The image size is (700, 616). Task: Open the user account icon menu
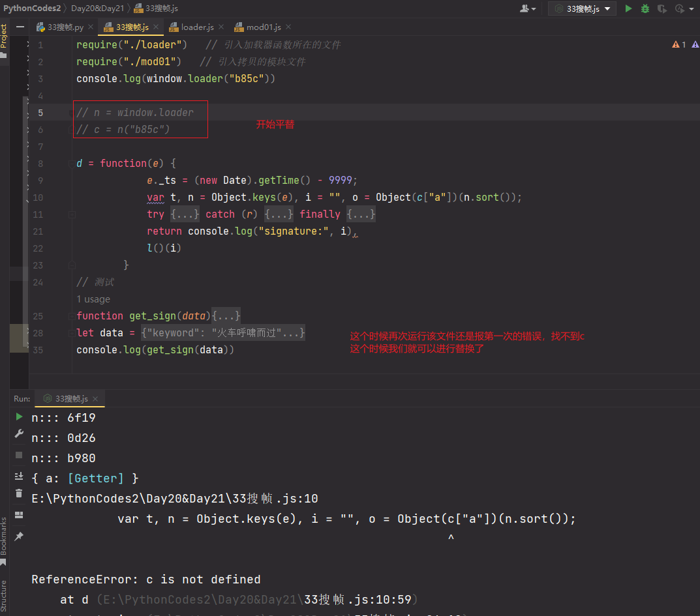click(528, 8)
